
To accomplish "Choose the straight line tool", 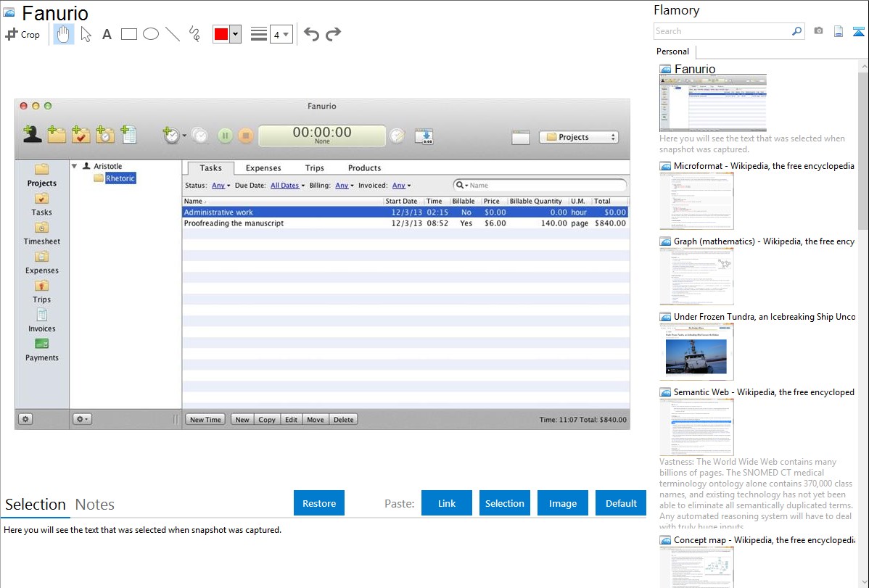I will pyautogui.click(x=173, y=34).
